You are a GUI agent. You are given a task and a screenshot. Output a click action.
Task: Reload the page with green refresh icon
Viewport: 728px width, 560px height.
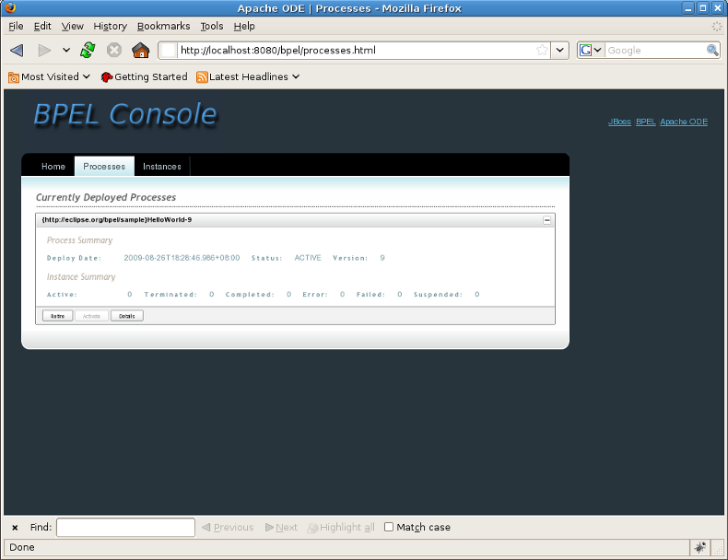click(x=88, y=50)
